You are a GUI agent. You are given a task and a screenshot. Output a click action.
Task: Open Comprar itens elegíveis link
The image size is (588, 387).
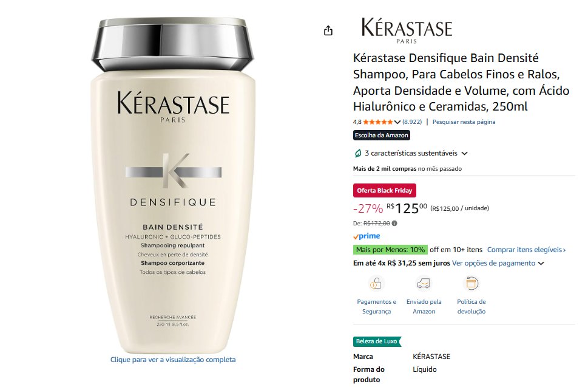click(527, 250)
